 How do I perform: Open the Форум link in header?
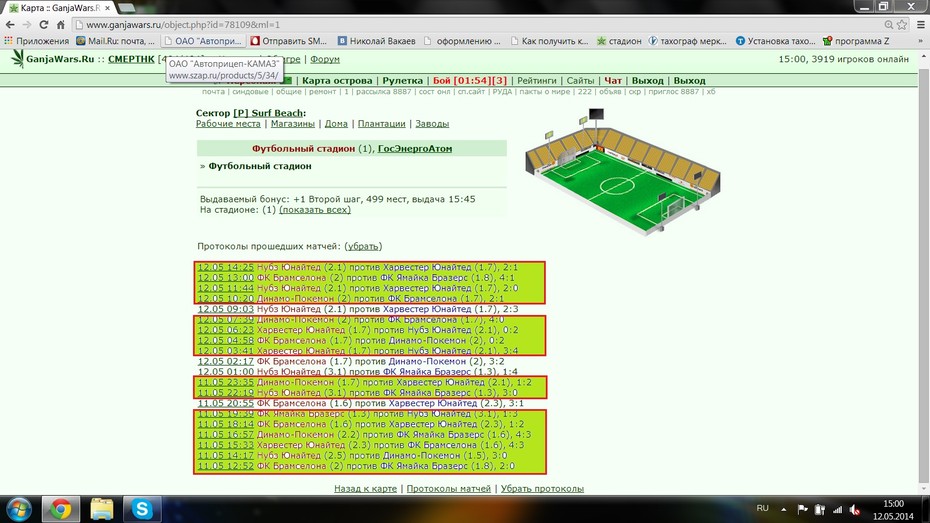pos(325,59)
